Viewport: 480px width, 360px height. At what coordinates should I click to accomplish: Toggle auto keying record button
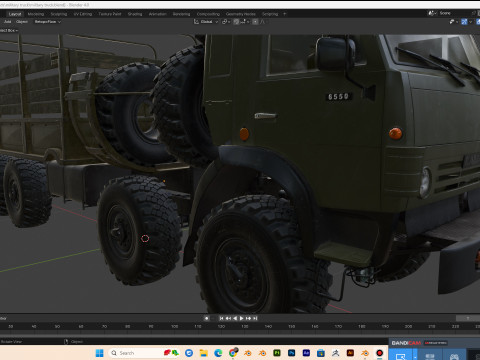(206, 318)
